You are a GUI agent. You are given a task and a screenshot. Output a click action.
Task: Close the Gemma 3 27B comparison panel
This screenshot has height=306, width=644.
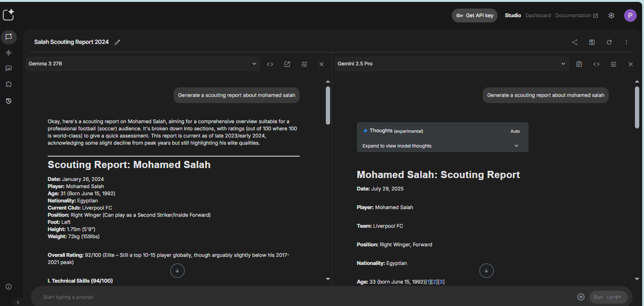322,64
